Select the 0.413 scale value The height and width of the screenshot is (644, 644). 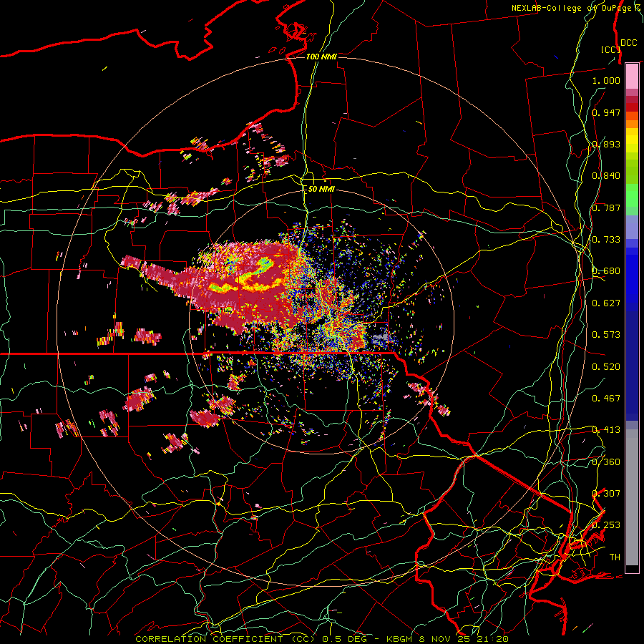click(606, 430)
